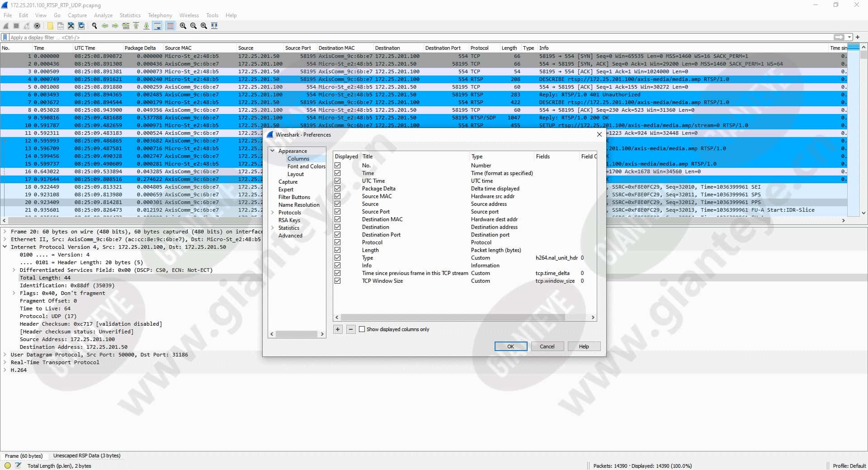Add a filter button with the plus icon
The width and height of the screenshot is (868, 470).
tap(858, 37)
